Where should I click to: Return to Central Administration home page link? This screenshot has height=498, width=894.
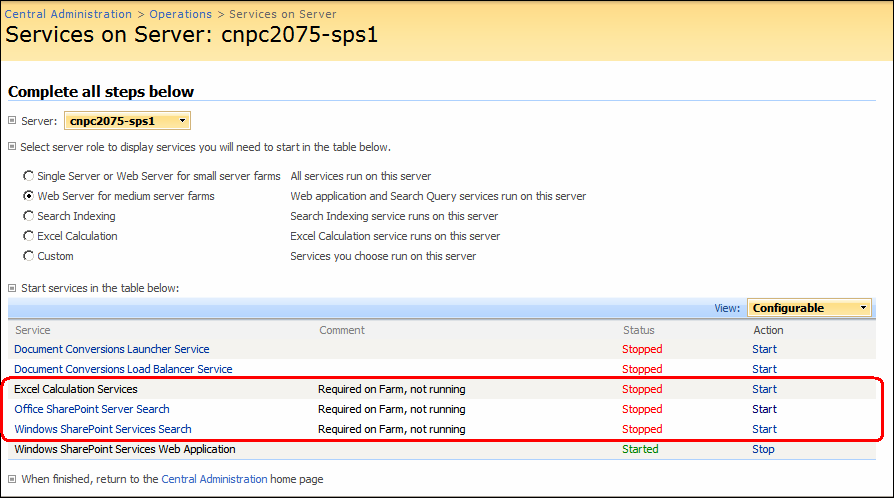click(x=214, y=479)
